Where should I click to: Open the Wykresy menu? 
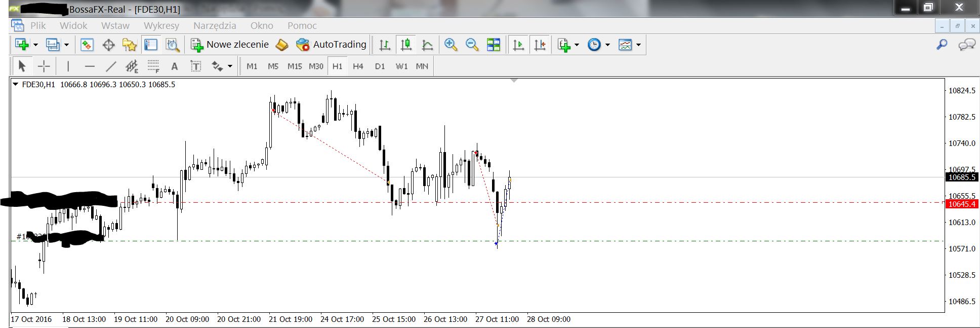click(161, 25)
